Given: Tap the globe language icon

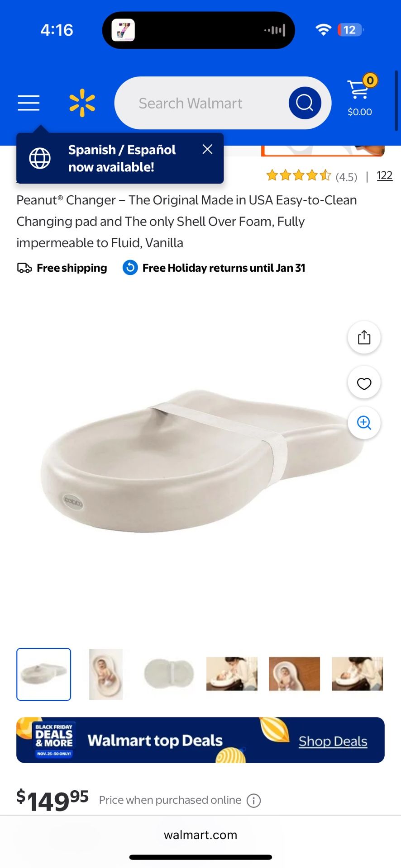Looking at the screenshot, I should click(40, 158).
